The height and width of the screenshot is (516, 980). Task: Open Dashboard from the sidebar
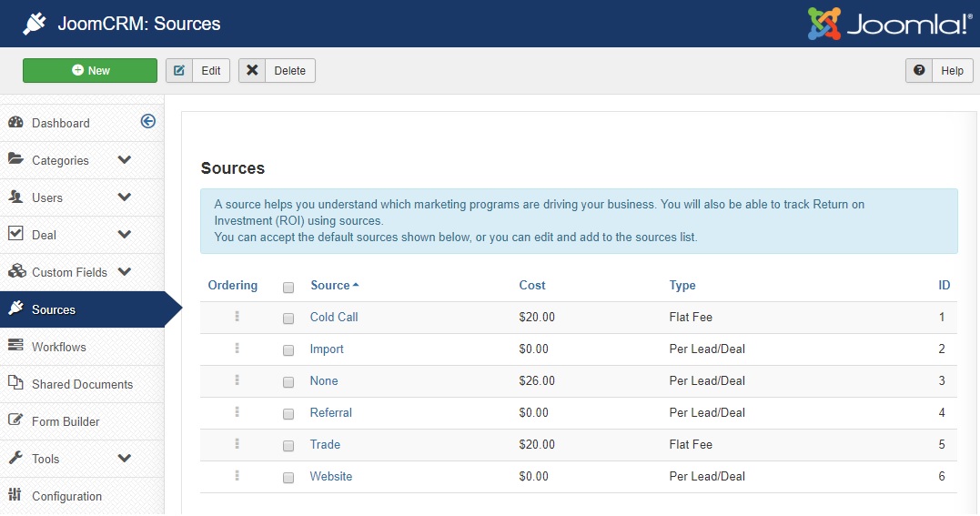pyautogui.click(x=61, y=123)
